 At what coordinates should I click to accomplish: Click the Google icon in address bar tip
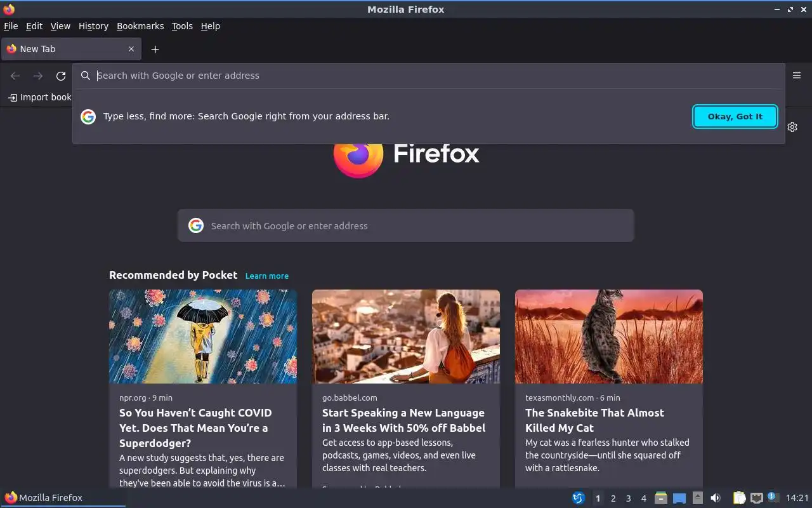88,116
